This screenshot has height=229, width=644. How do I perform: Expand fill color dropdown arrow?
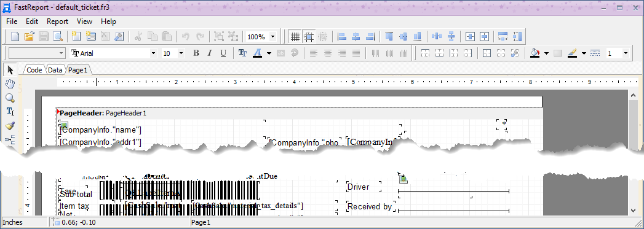click(x=546, y=53)
